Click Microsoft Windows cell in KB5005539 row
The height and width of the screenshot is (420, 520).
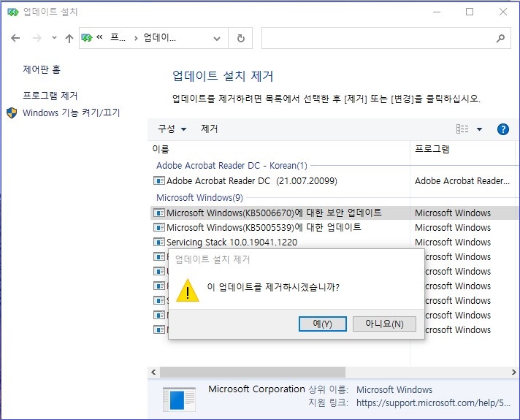click(453, 228)
